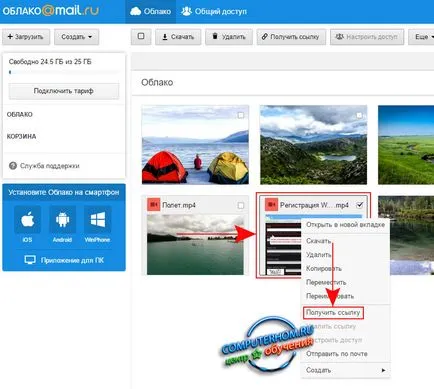Expand the Еще dropdown
The image size is (434, 389).
[422, 37]
